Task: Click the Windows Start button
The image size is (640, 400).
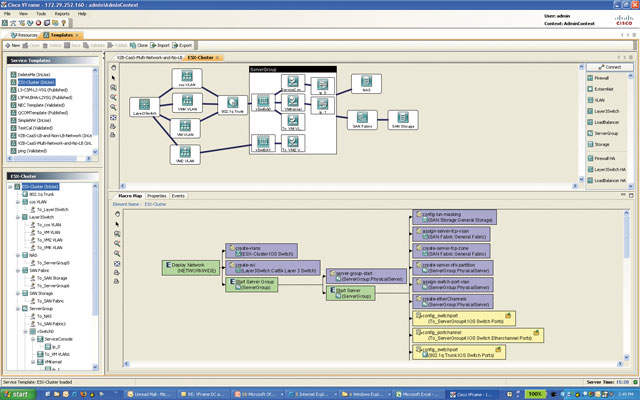Action: (x=18, y=394)
